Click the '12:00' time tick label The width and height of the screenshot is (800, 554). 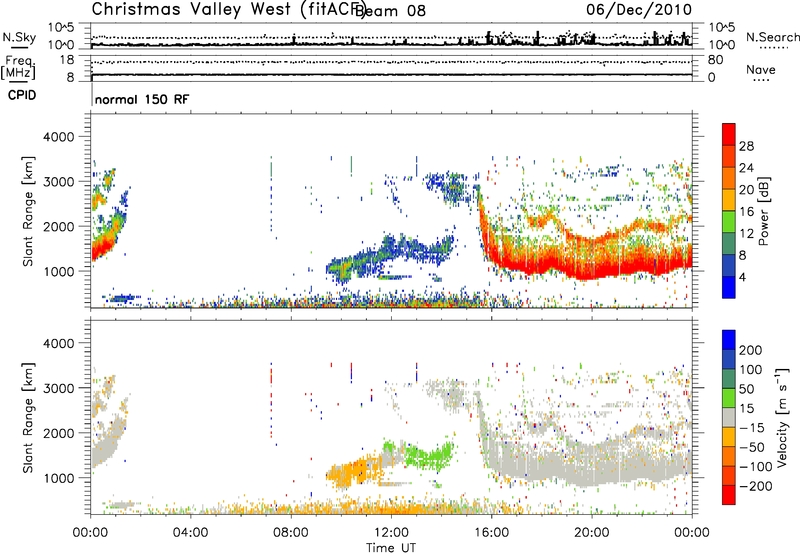click(391, 533)
